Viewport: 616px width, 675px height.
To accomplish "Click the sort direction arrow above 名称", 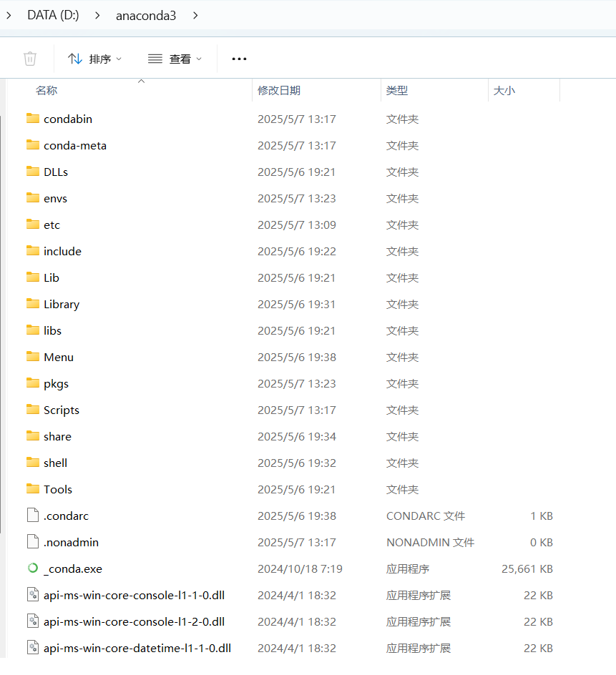I will 141,81.
